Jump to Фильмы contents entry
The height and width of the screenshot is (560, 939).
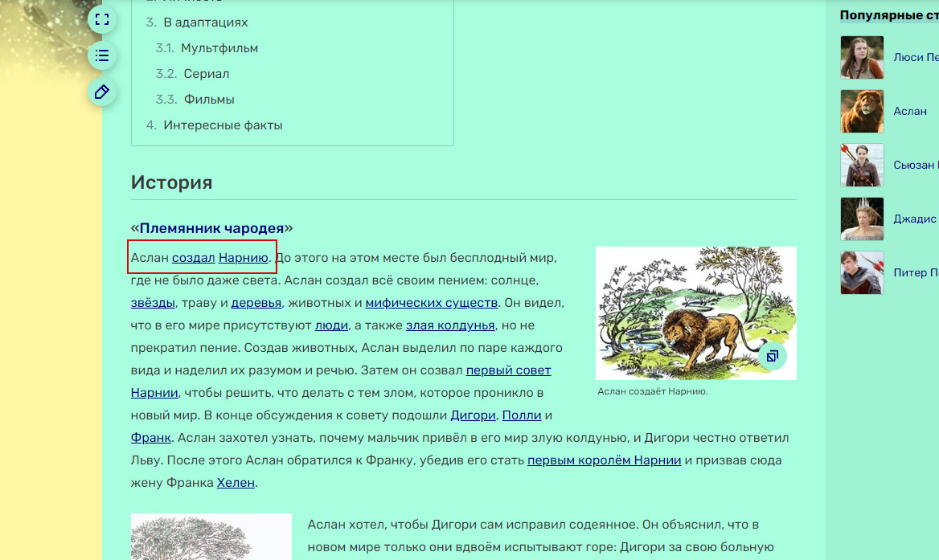point(208,100)
